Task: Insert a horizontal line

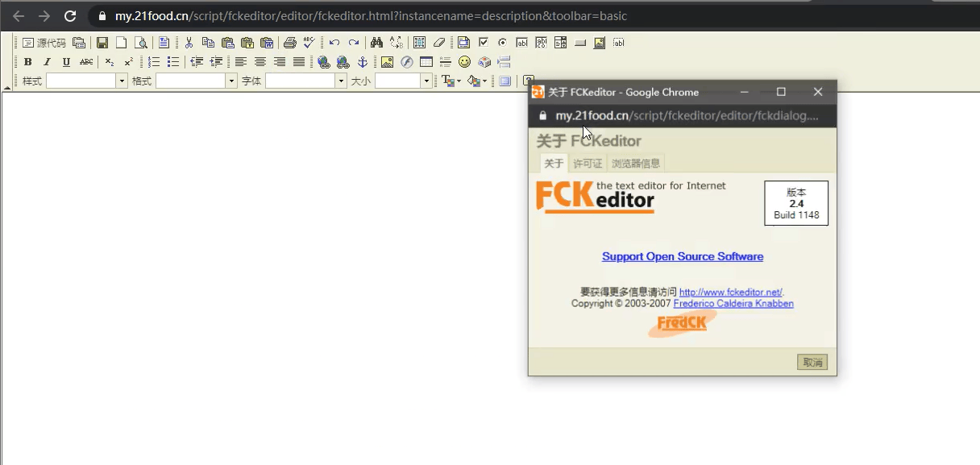Action: click(x=446, y=62)
